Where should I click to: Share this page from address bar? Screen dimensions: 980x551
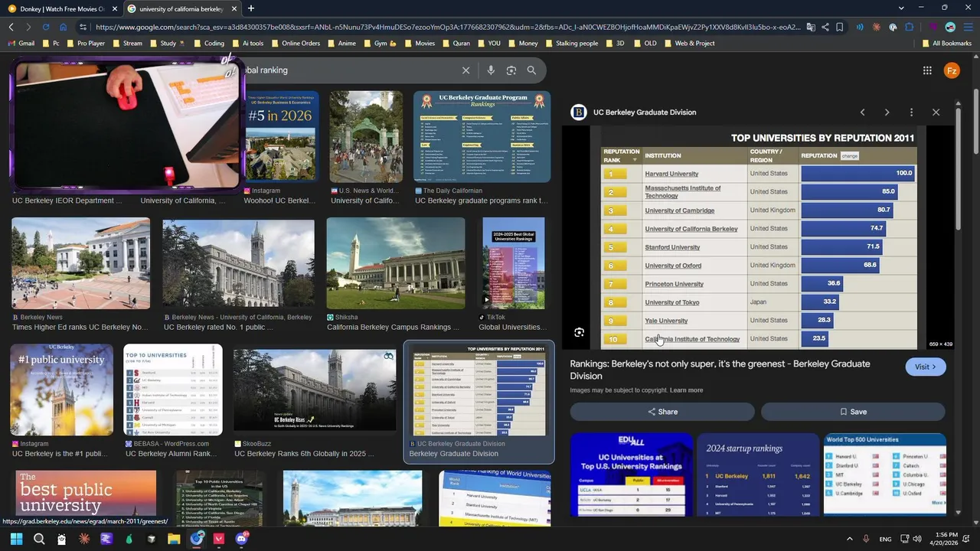[x=825, y=27]
